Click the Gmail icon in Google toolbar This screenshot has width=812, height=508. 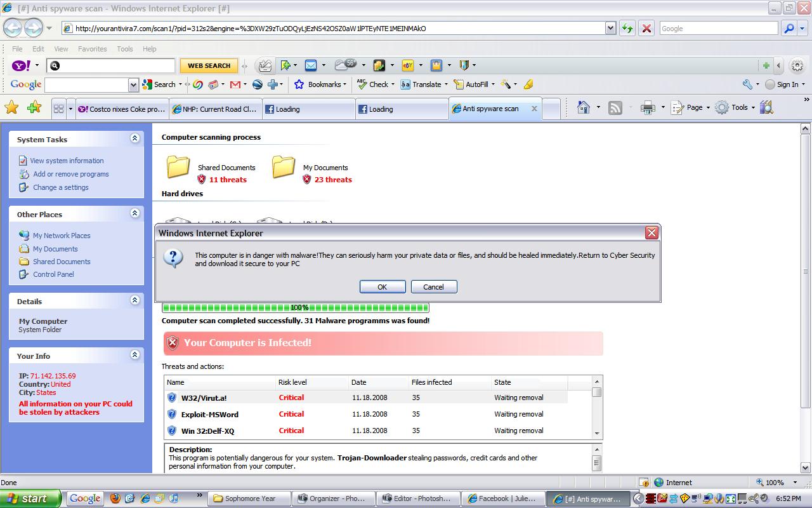(x=235, y=84)
